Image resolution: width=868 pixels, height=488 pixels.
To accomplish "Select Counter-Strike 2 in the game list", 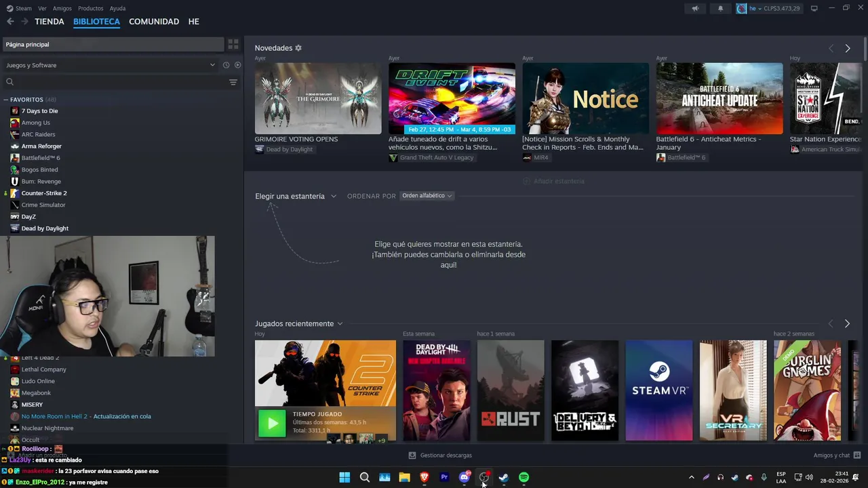I will [44, 193].
